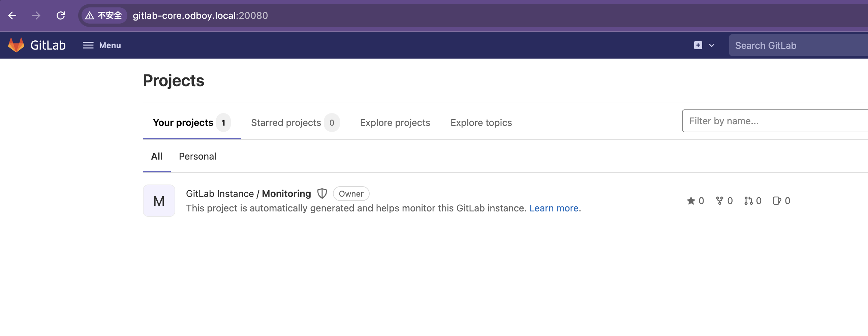Image resolution: width=868 pixels, height=336 pixels.
Task: Click the create new plus icon
Action: pyautogui.click(x=698, y=45)
